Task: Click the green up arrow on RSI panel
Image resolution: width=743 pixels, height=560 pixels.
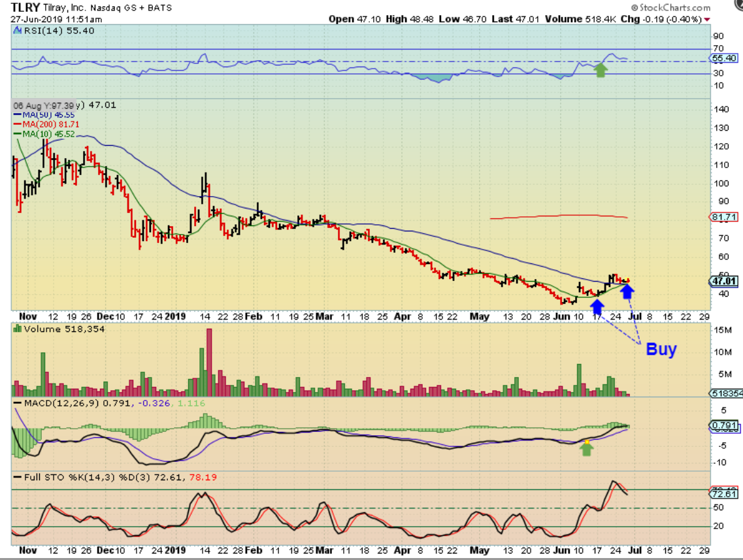Action: 601,69
